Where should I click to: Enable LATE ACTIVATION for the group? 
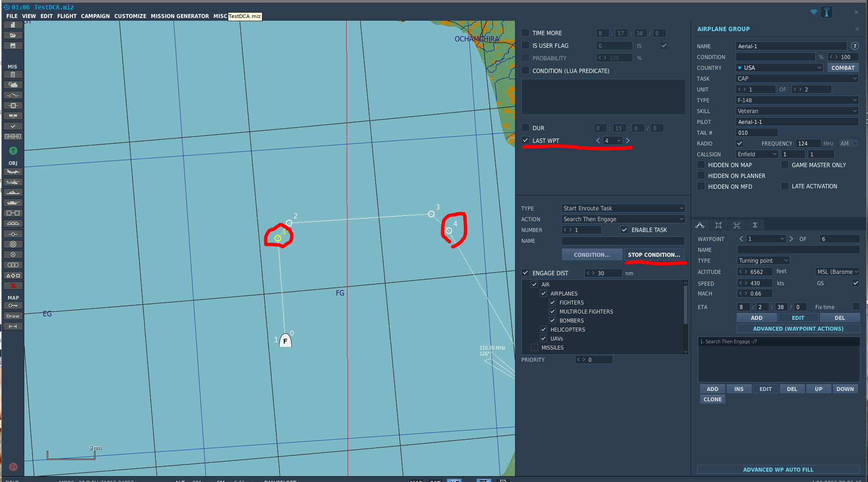[x=785, y=186]
